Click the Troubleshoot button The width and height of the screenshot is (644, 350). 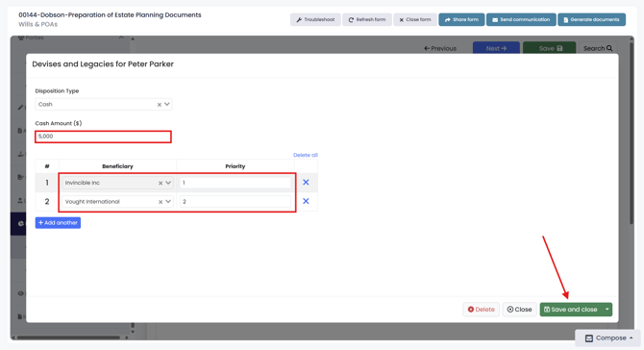tap(315, 20)
